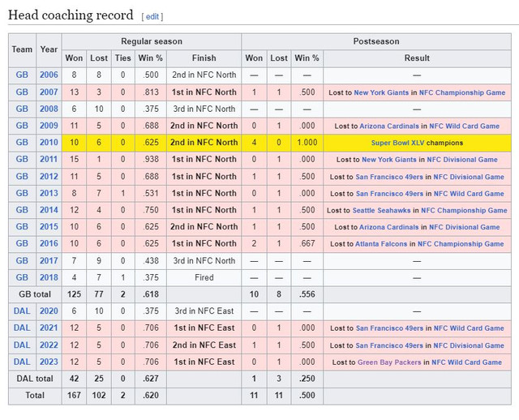The image size is (519, 420).
Task: Open the Seattle Seahawks link
Action: pos(381,211)
